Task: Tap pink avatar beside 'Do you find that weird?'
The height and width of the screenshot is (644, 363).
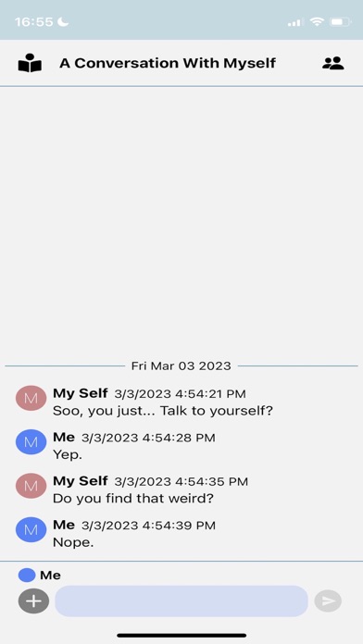Action: [31, 486]
